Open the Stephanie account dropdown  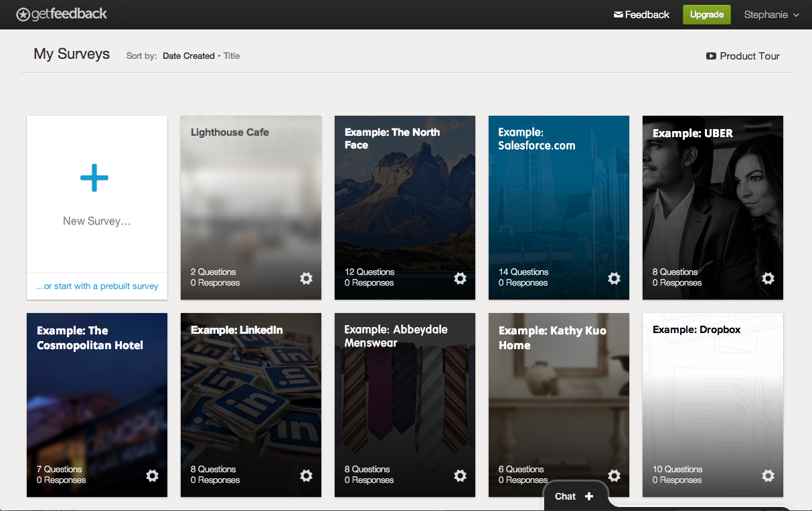pos(772,15)
